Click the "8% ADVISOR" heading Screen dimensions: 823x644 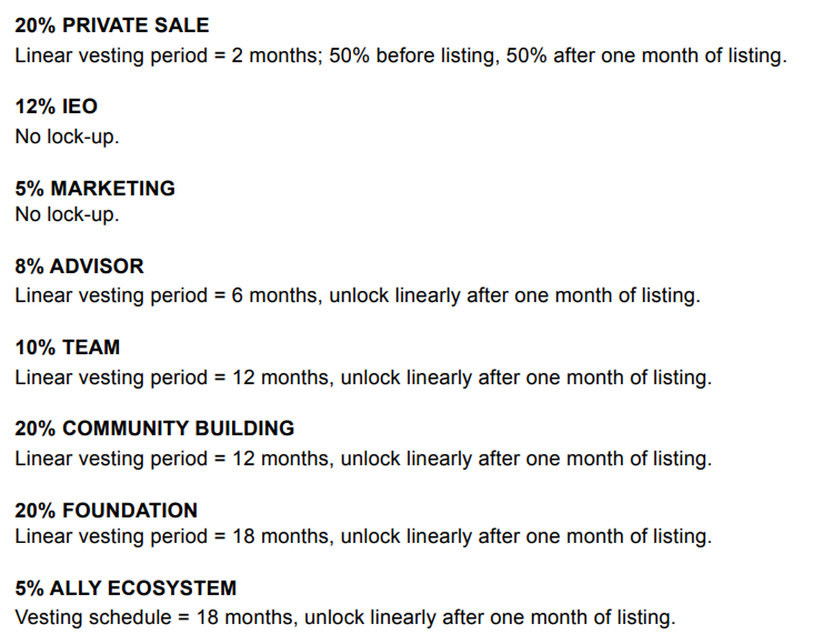[80, 266]
